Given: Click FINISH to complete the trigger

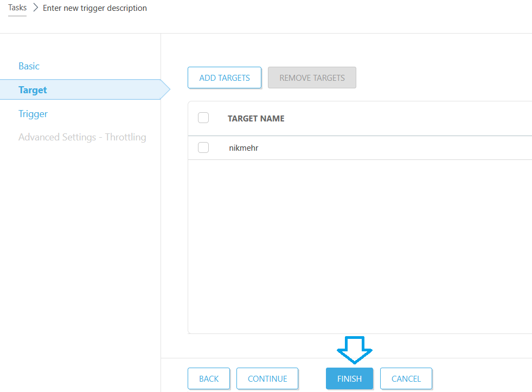Looking at the screenshot, I should pyautogui.click(x=349, y=378).
